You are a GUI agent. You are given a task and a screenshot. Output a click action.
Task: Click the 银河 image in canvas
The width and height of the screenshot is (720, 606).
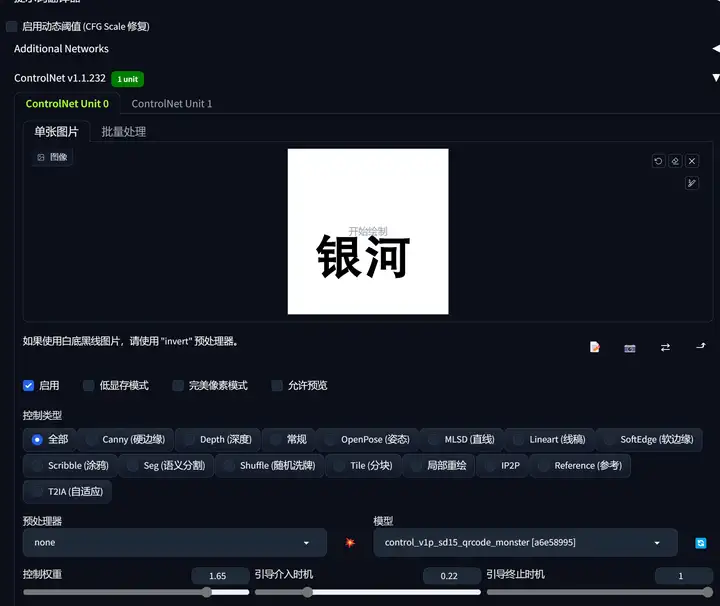click(x=368, y=231)
